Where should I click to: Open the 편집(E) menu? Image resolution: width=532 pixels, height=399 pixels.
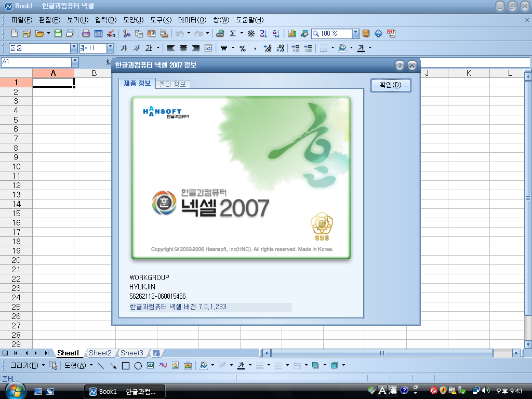tap(49, 20)
